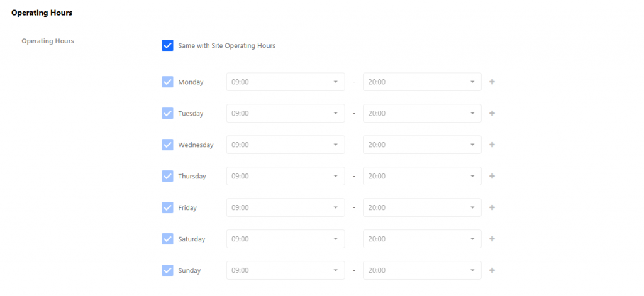Open Wednesday end time dropdown

pos(422,145)
